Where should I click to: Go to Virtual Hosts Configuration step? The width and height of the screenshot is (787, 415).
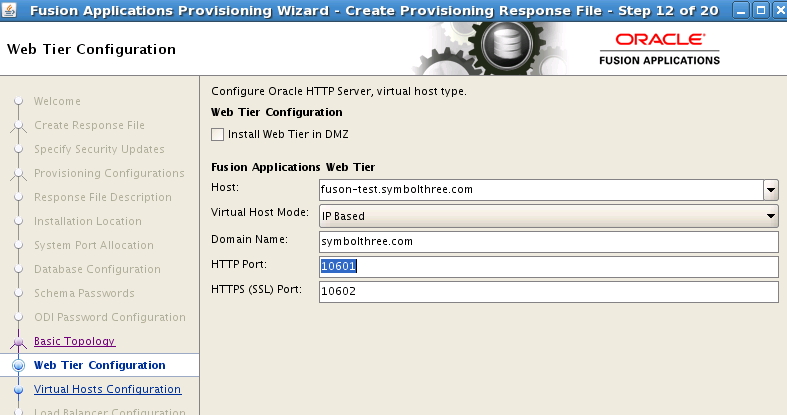click(107, 390)
